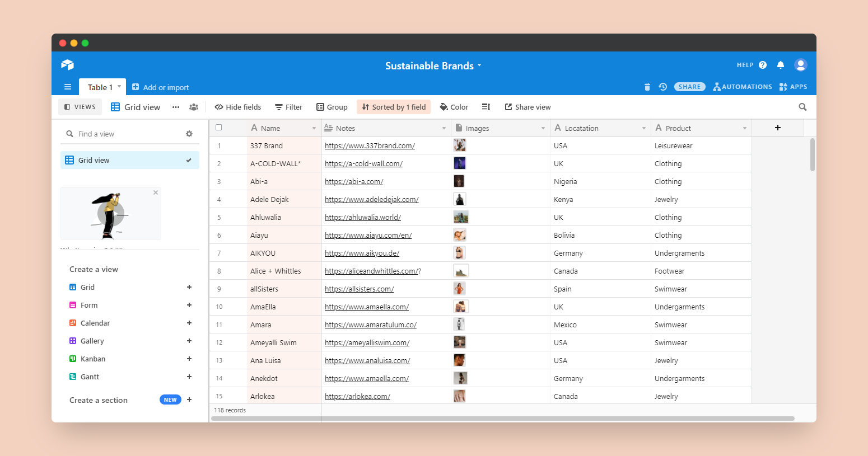
Task: Open Apps panel
Action: 793,87
